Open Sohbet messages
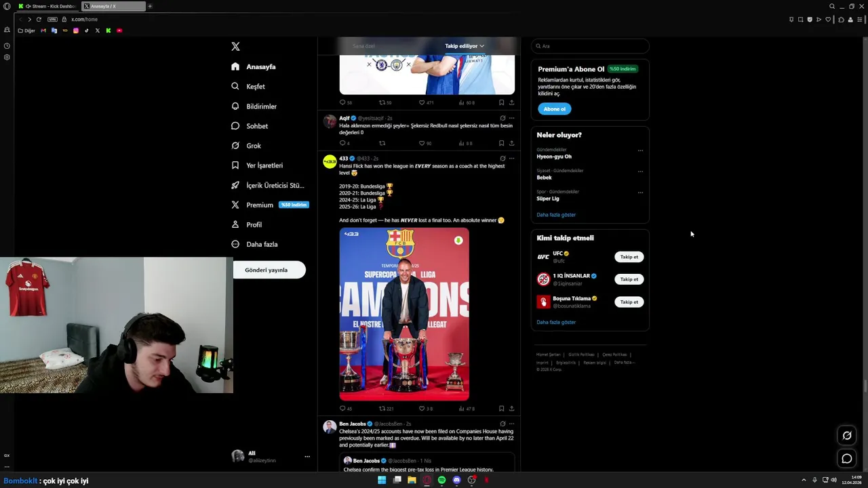 (x=250, y=126)
